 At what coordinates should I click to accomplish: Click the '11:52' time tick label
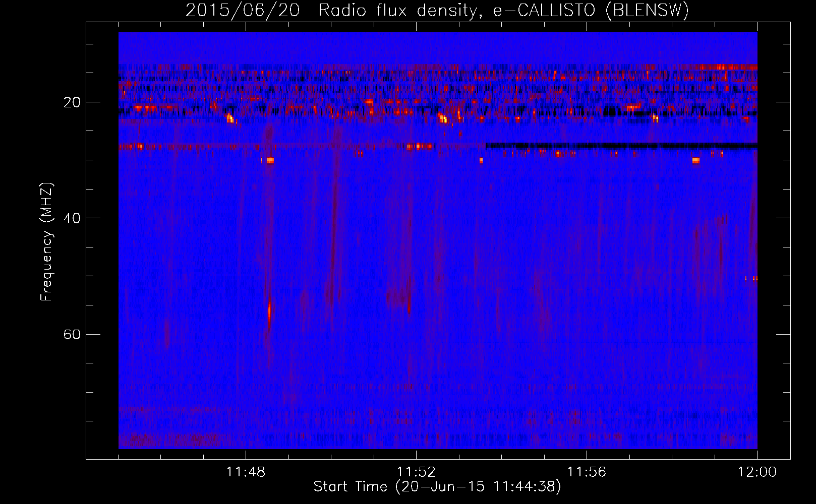click(x=416, y=472)
